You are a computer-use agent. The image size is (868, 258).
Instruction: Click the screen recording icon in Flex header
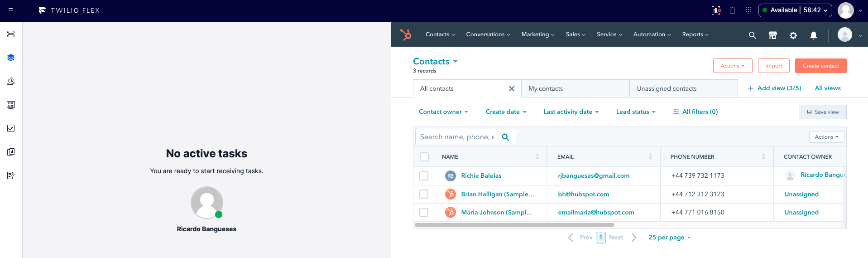tap(716, 10)
